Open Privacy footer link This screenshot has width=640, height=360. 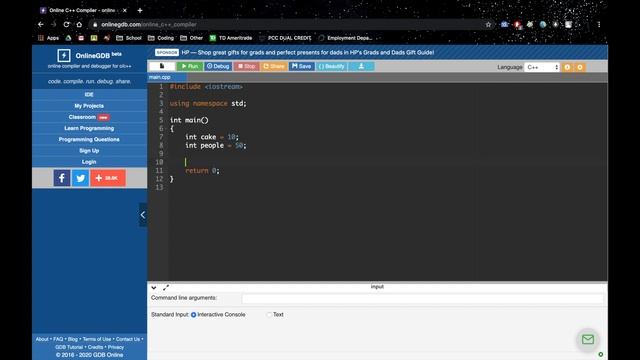(116, 347)
